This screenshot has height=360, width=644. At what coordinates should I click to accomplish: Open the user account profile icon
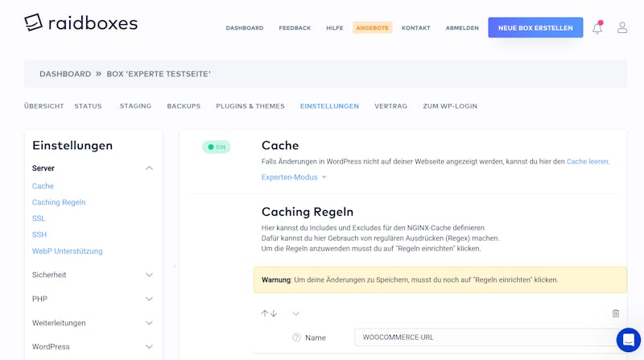[622, 27]
